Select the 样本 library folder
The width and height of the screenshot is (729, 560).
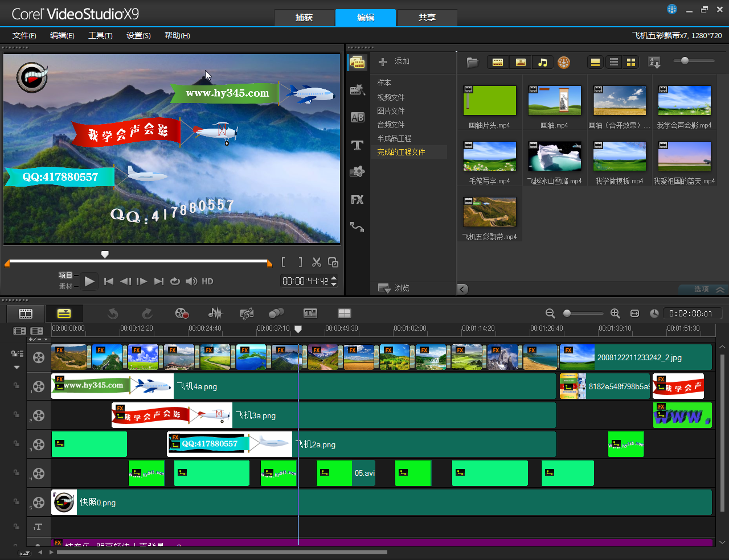(384, 83)
